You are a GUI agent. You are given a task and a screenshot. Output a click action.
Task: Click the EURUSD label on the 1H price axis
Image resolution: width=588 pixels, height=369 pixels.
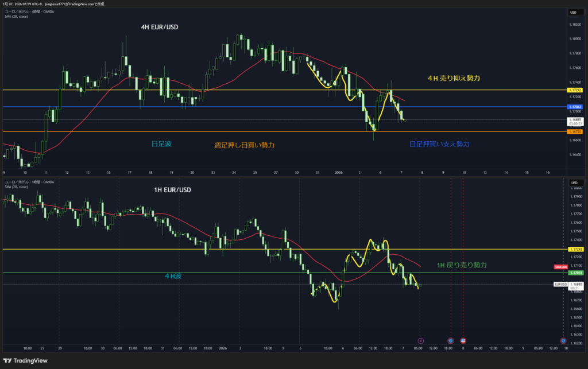click(560, 284)
